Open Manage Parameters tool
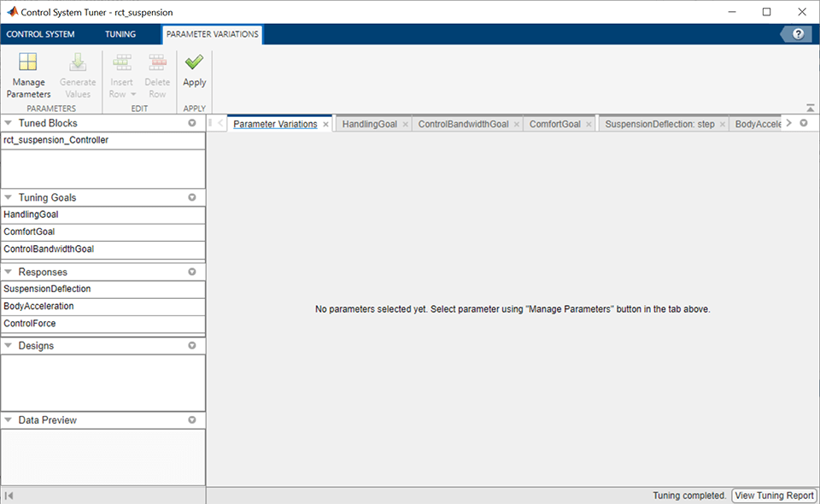820x504 pixels. click(28, 75)
